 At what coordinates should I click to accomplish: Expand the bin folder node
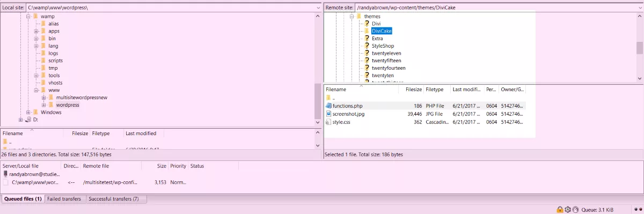coord(36,39)
